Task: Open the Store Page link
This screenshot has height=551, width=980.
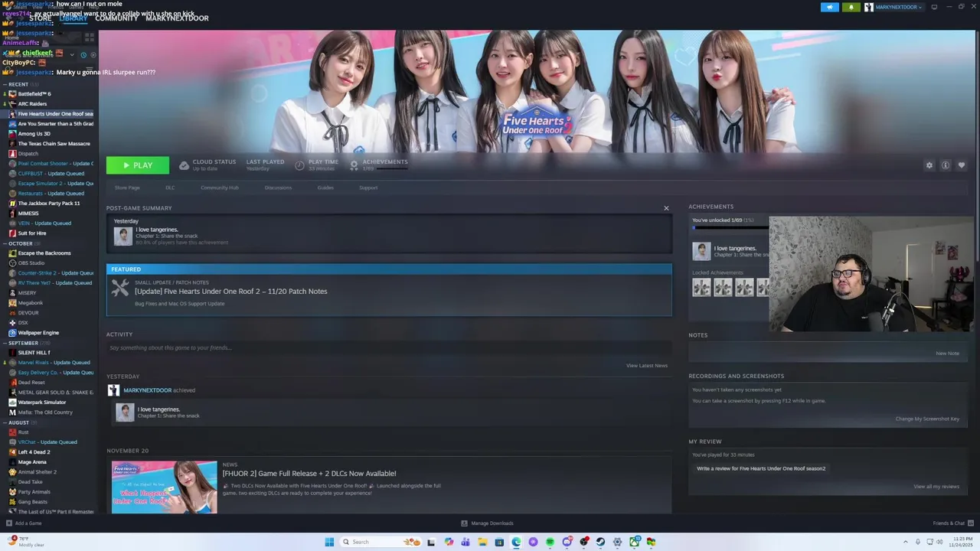Action: pos(127,187)
